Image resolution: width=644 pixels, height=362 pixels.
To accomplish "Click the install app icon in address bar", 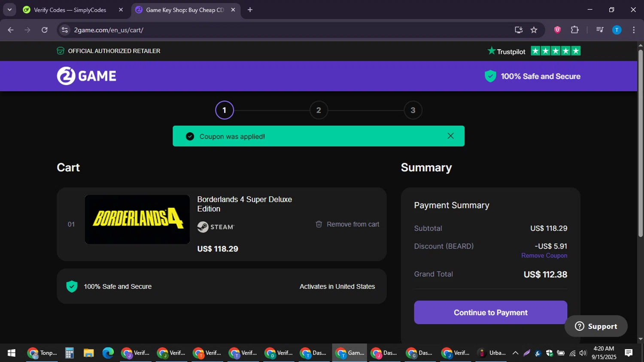I will coord(519,30).
